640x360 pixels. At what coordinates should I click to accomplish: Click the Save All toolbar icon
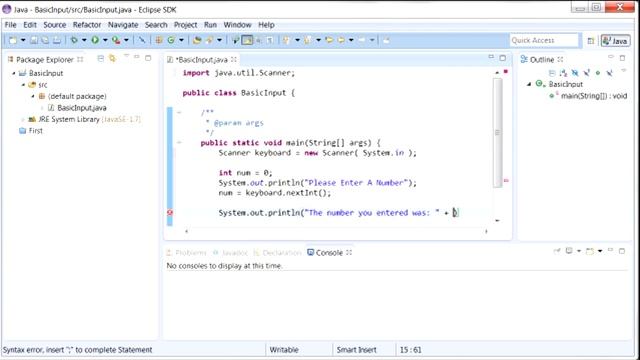tap(45, 40)
